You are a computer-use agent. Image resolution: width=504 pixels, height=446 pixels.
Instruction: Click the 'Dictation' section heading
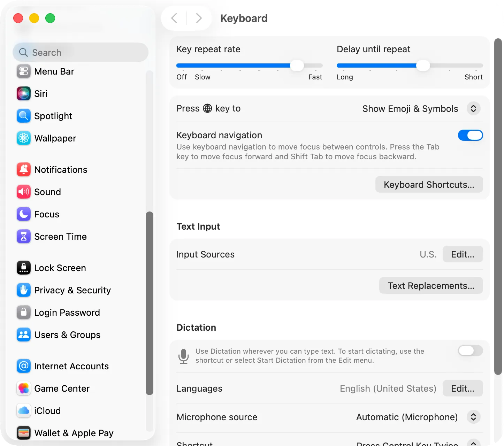tap(196, 328)
